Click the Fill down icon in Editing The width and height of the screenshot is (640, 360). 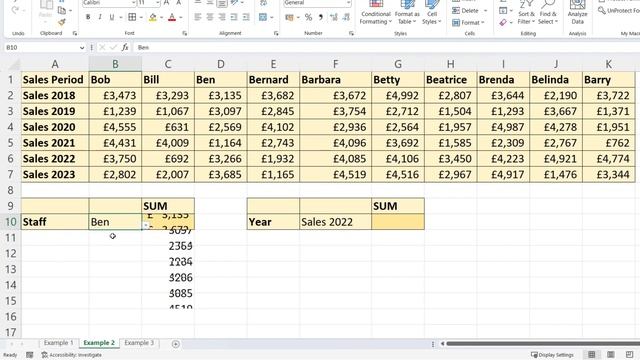pos(503,11)
